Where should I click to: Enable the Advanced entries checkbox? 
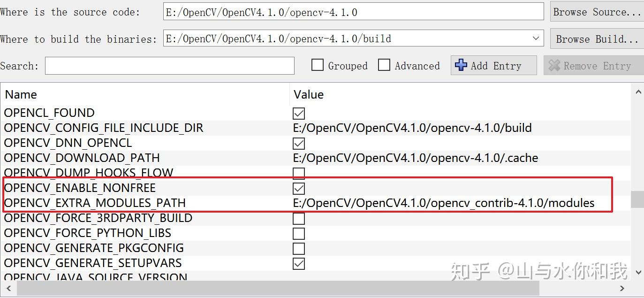click(385, 65)
